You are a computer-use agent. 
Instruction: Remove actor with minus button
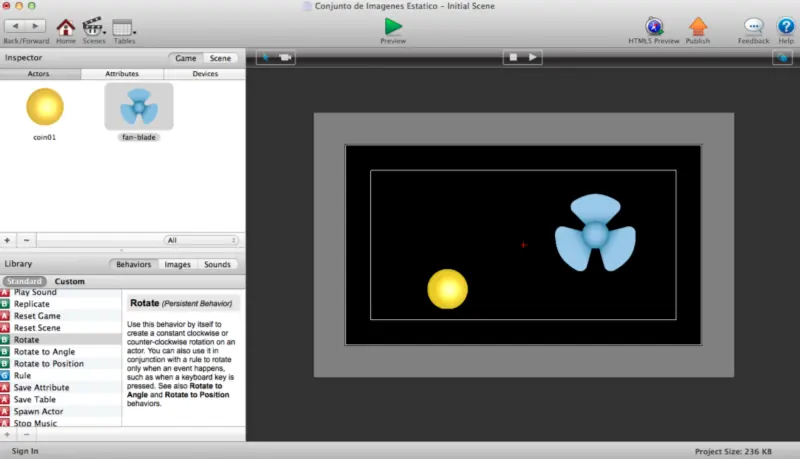(x=27, y=240)
